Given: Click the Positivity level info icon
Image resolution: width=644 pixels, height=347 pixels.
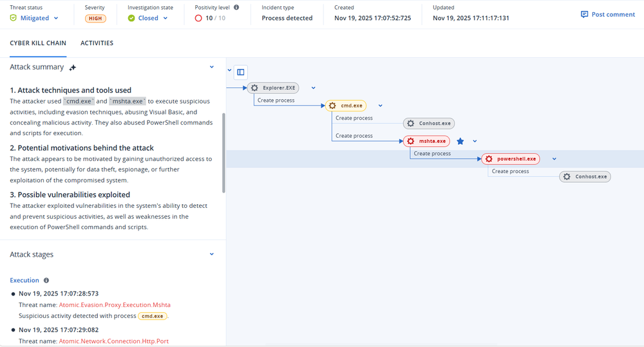Looking at the screenshot, I should click(236, 8).
